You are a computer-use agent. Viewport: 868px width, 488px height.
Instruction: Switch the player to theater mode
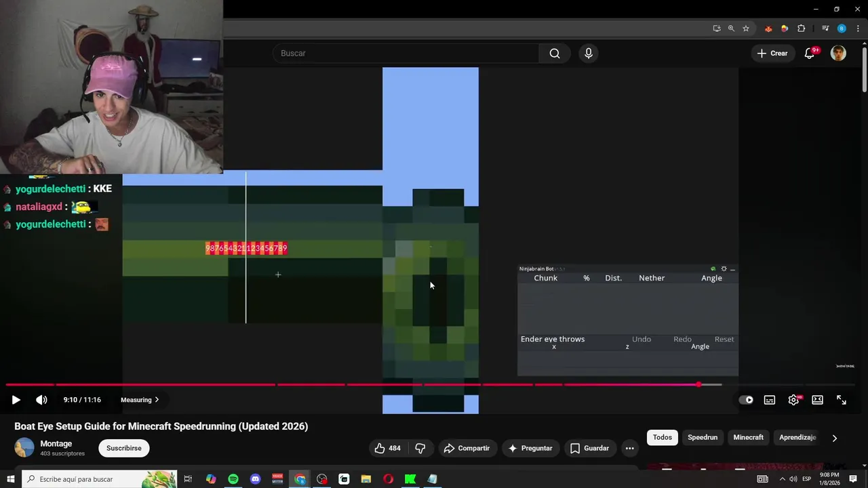tap(818, 400)
